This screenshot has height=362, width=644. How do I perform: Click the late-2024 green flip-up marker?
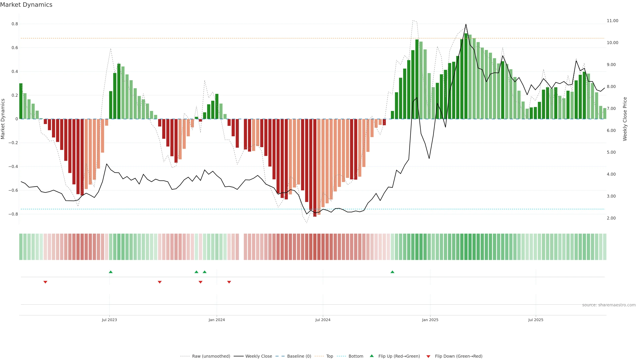[392, 272]
